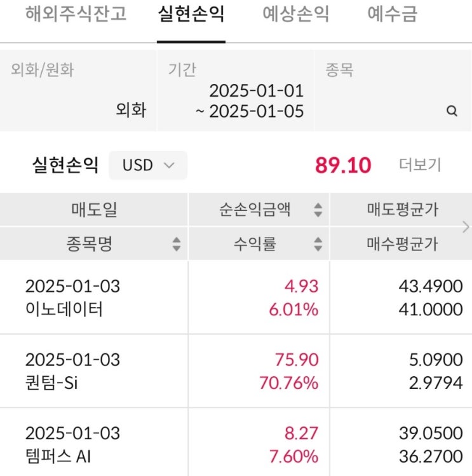Click the 매도일 column header
The height and width of the screenshot is (476, 472).
(94, 210)
